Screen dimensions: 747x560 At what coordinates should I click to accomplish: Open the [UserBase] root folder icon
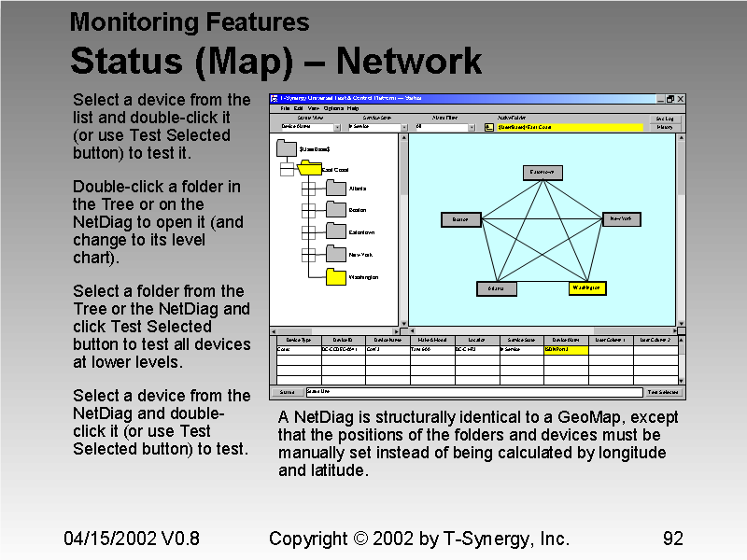287,147
